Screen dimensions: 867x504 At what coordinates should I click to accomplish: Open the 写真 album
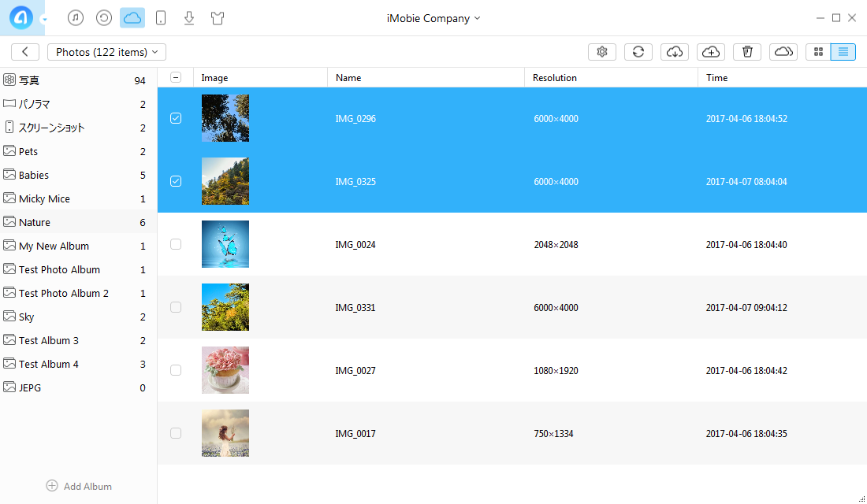[79, 80]
